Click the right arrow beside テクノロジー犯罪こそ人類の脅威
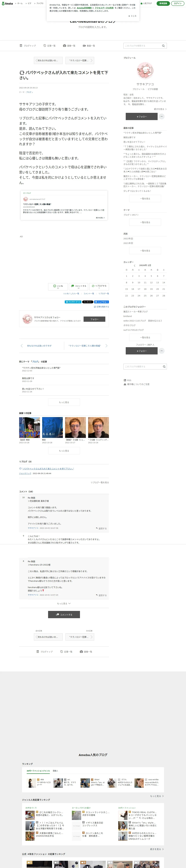This screenshot has width=186, height=868. (106, 346)
